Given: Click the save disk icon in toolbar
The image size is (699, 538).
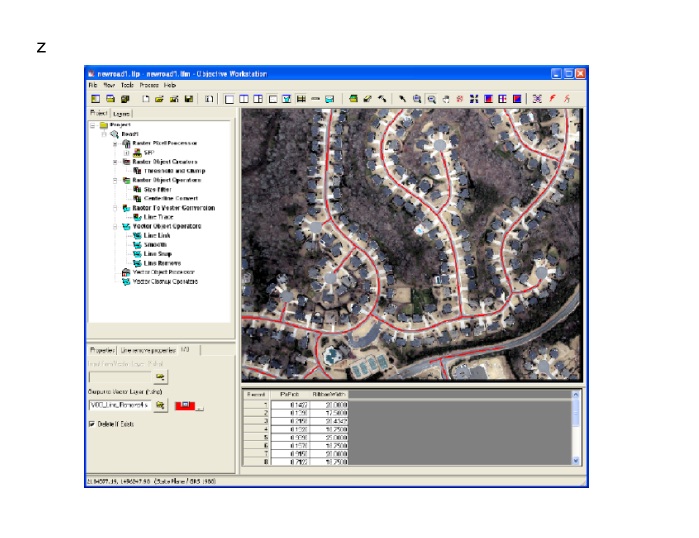Looking at the screenshot, I should tap(188, 99).
